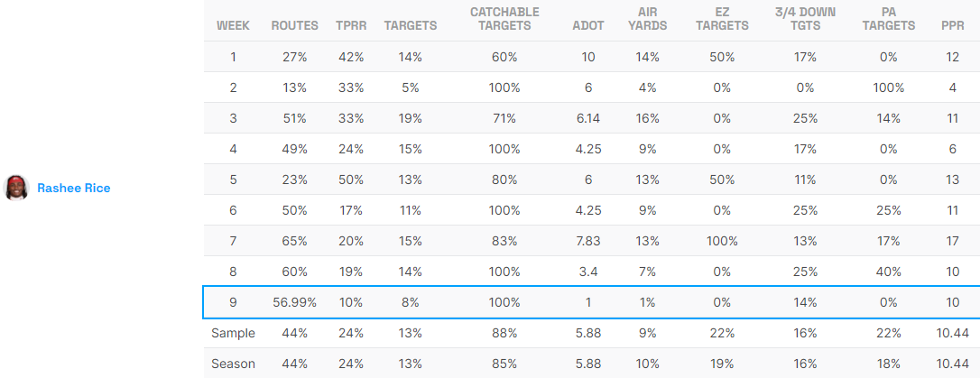Sort by CATCHABLE TARGETS column header
The height and width of the screenshot is (378, 980).
504,19
